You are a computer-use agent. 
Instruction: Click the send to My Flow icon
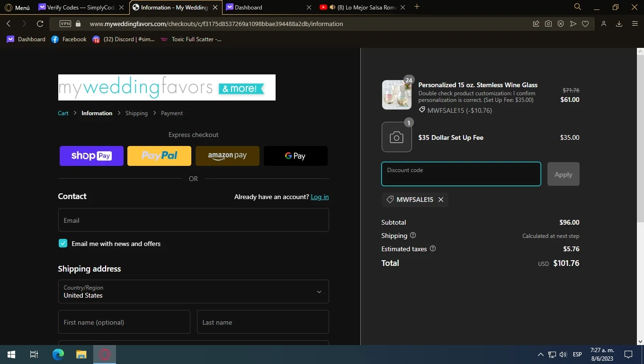pos(573,24)
